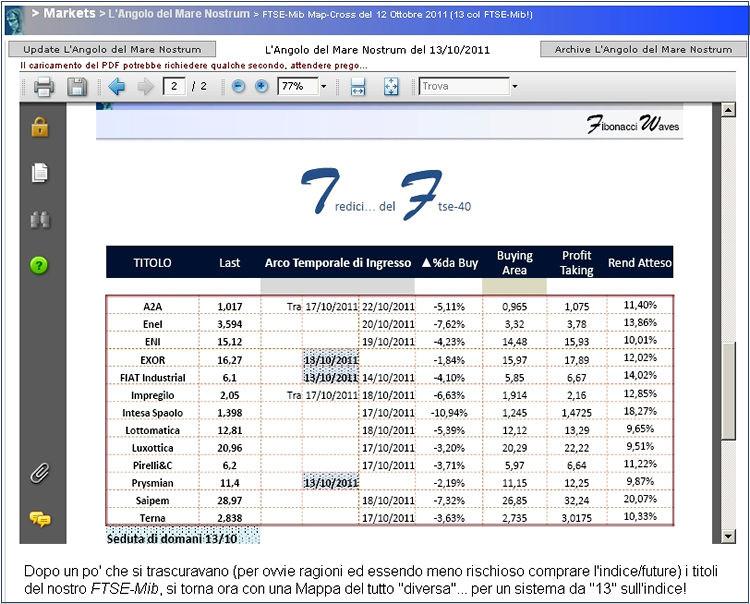750x604 pixels.
Task: Click the Tredici del Ftse-40 title
Action: point(386,194)
